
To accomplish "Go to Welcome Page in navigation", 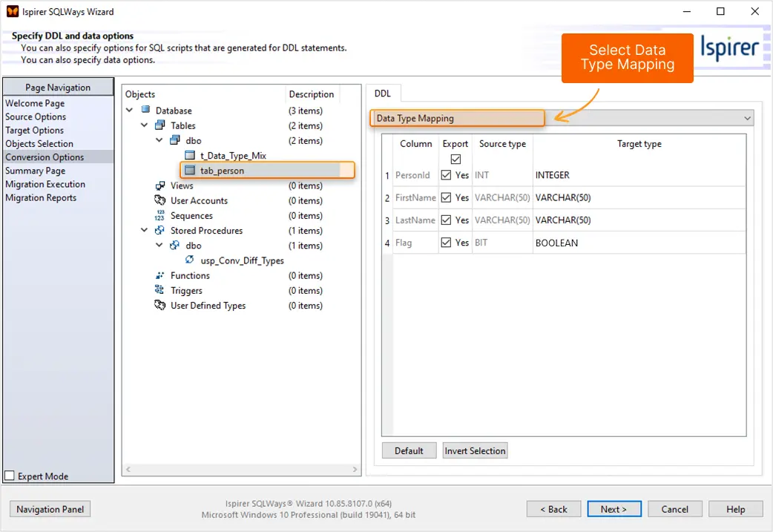I will tap(35, 103).
